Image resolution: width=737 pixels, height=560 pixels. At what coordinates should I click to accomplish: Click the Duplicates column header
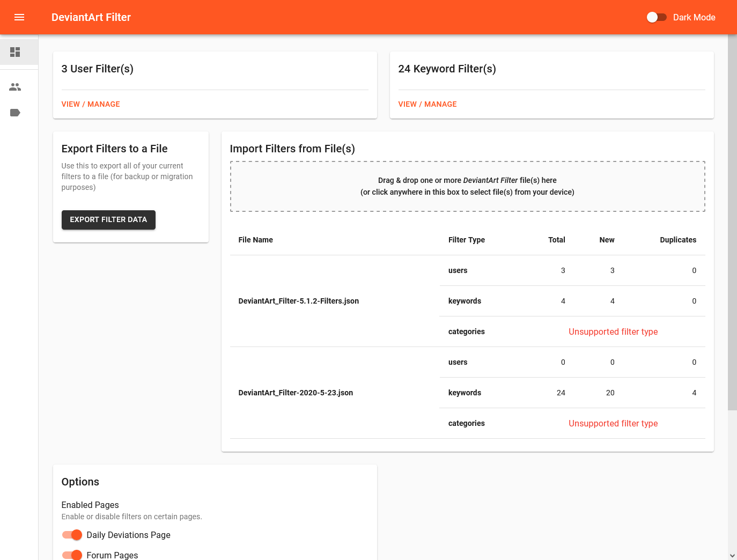point(678,240)
